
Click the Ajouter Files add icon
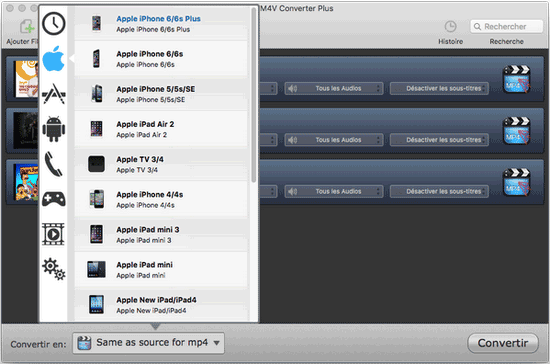click(27, 27)
